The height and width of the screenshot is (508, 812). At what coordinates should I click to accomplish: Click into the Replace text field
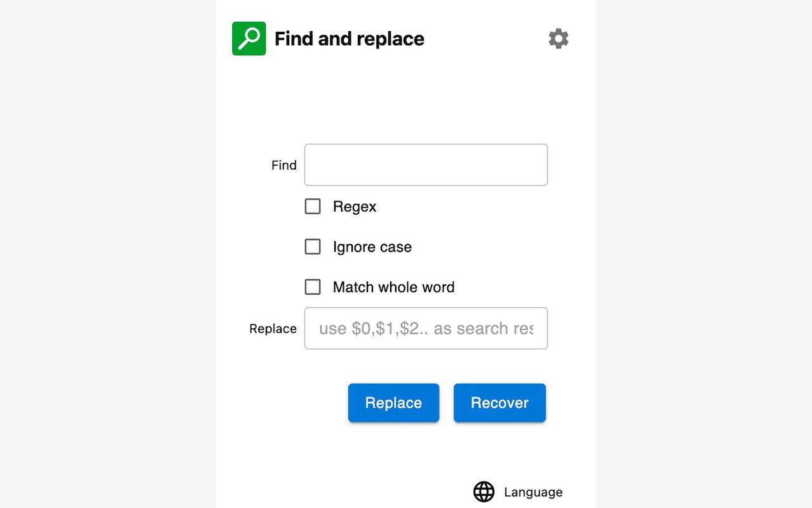pos(426,328)
